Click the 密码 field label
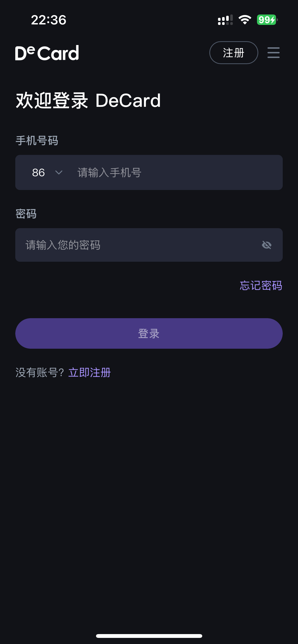Viewport: 298px width, 644px height. pos(26,214)
